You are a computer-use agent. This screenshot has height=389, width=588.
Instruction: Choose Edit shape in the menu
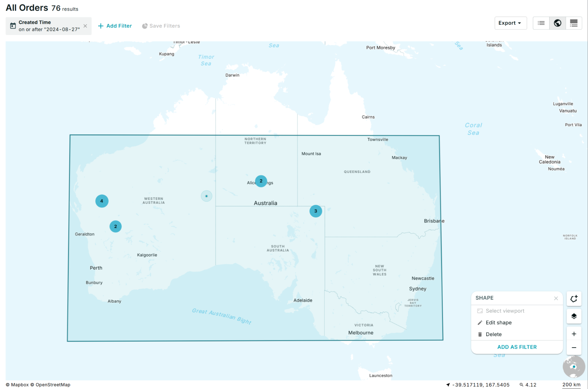(x=498, y=322)
